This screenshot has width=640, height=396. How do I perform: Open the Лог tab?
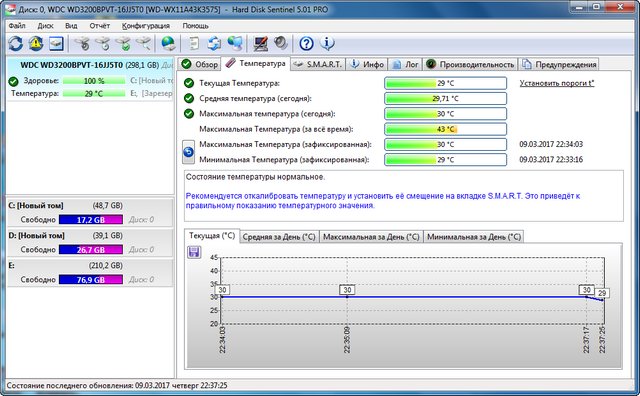pos(405,65)
